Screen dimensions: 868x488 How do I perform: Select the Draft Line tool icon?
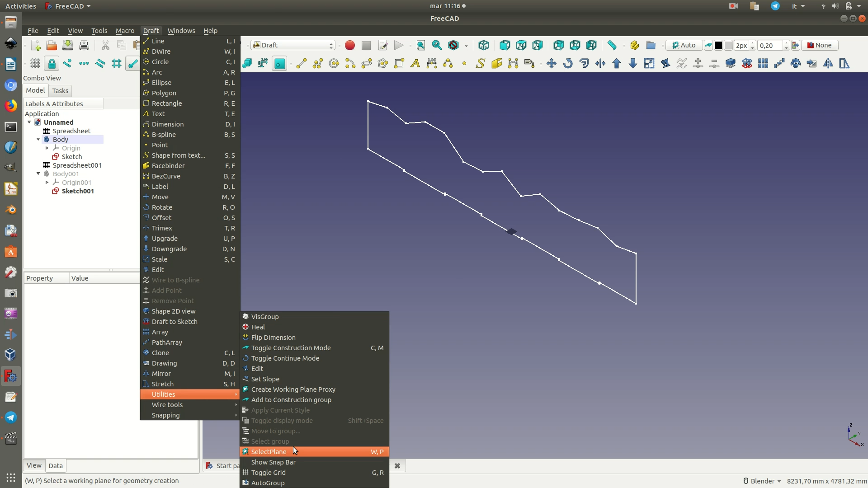click(302, 63)
